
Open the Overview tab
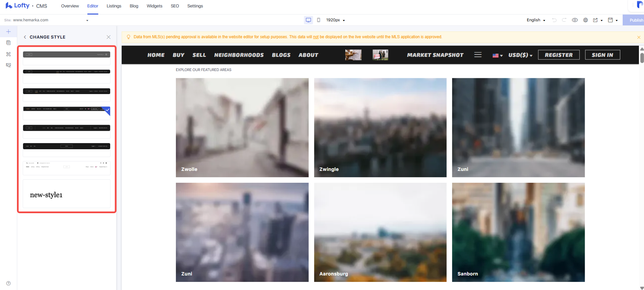click(x=70, y=6)
